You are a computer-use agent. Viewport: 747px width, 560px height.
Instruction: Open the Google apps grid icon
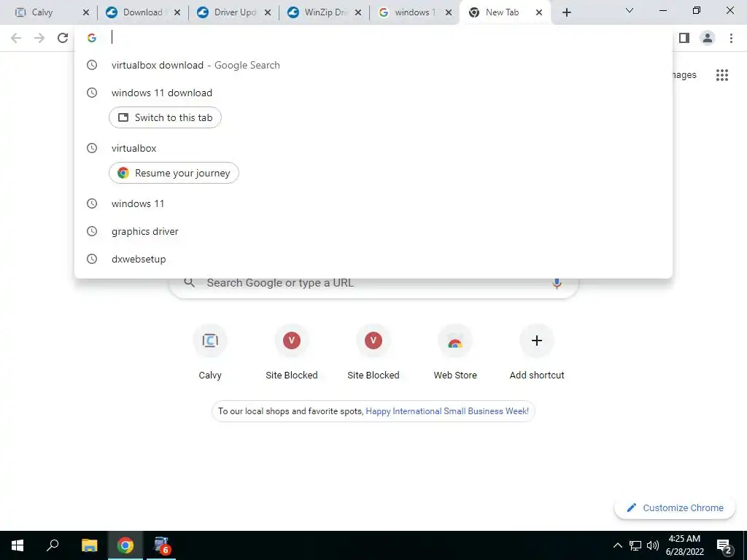point(721,75)
